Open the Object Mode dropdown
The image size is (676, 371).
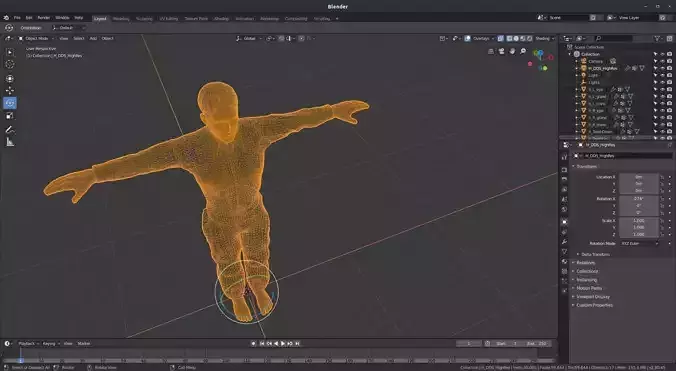coord(37,38)
